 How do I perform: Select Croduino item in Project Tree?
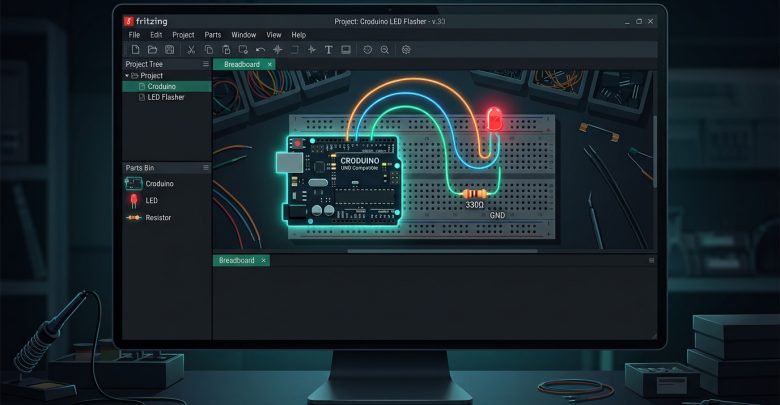click(167, 86)
